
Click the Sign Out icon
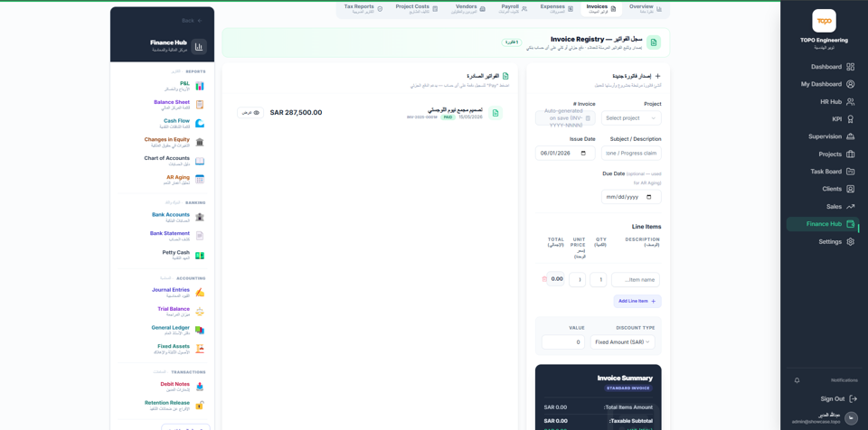pos(853,399)
